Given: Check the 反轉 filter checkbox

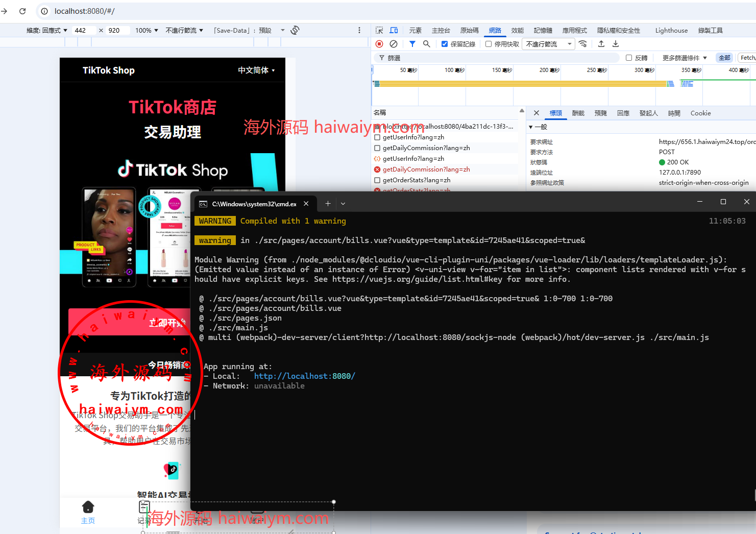Looking at the screenshot, I should (x=629, y=58).
